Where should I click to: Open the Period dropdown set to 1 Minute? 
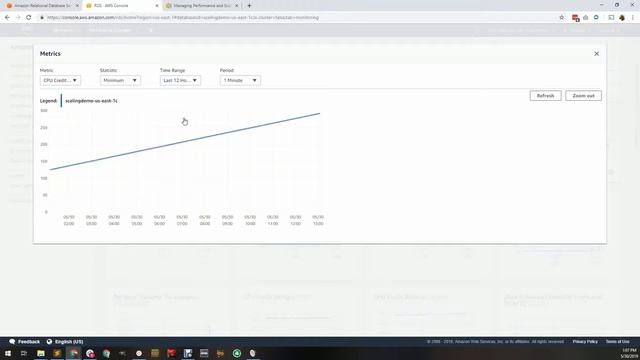pyautogui.click(x=240, y=80)
